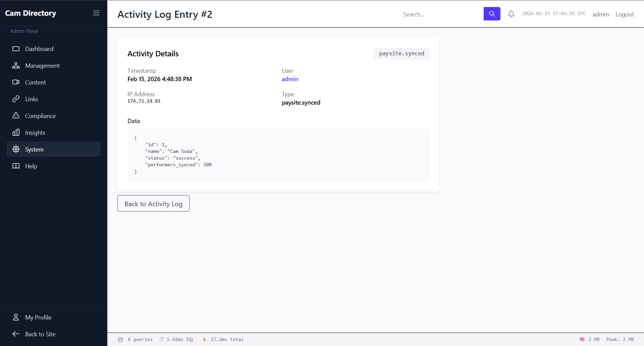Screen dimensions: 644x346
Task: Click Logout in the top bar
Action: [x=624, y=14]
